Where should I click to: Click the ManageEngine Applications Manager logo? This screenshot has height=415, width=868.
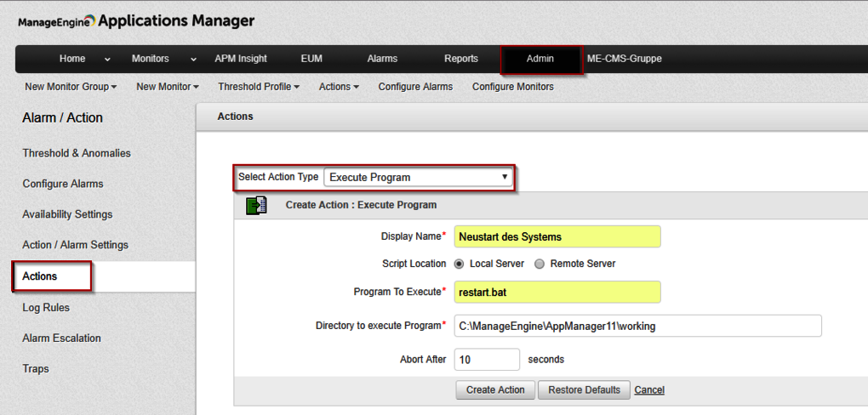[x=136, y=21]
